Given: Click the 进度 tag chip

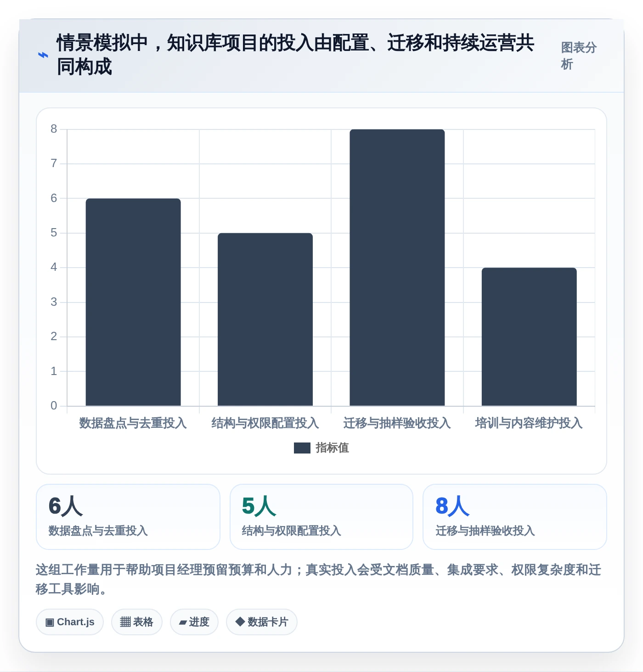Looking at the screenshot, I should click(x=194, y=622).
